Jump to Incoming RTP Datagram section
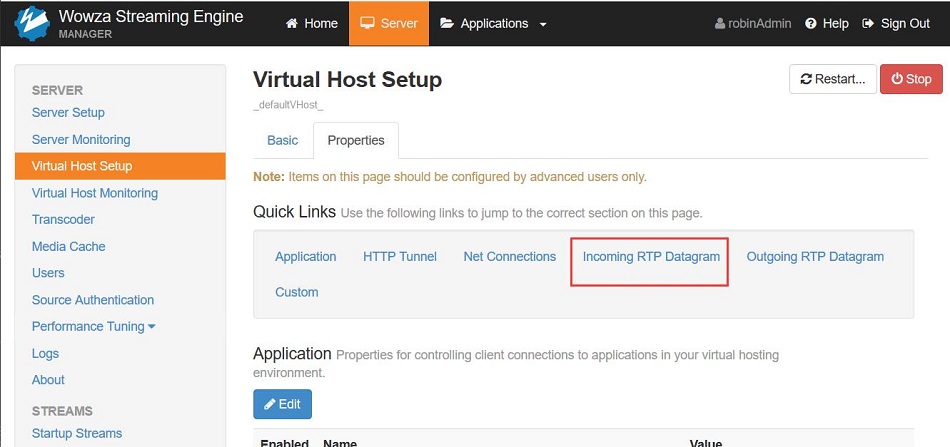Image resolution: width=950 pixels, height=447 pixels. tap(651, 256)
